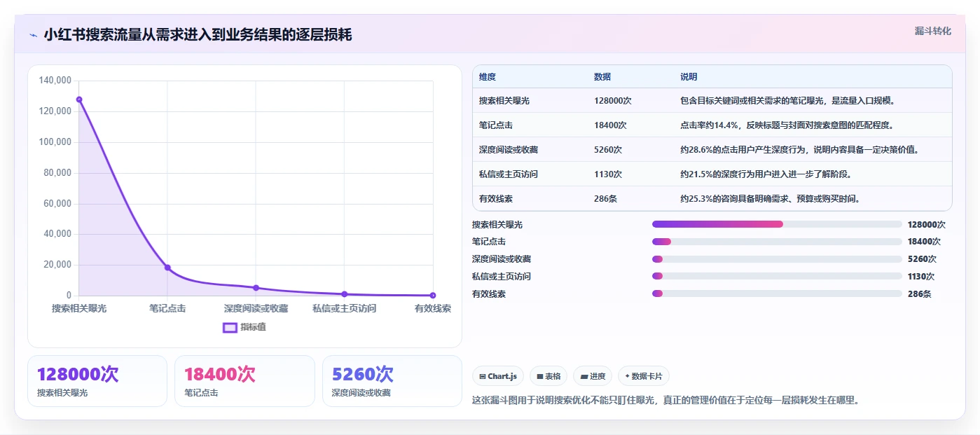Click the 有效线索 x-axis label
Viewport: 980px width, 435px height.
pos(433,308)
